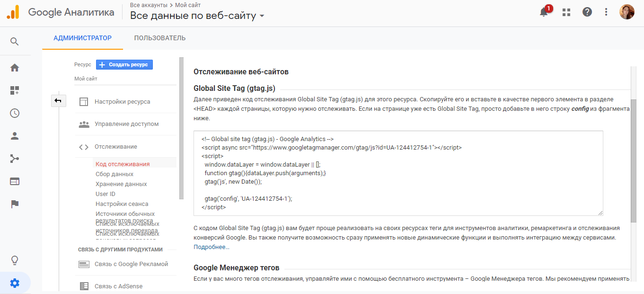
Task: Click the tracking code brackets icon
Action: pos(84,147)
